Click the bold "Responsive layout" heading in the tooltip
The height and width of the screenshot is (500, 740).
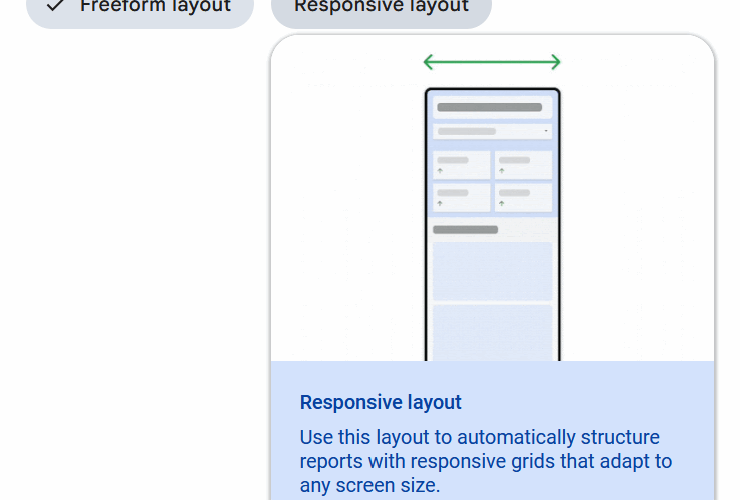[380, 403]
